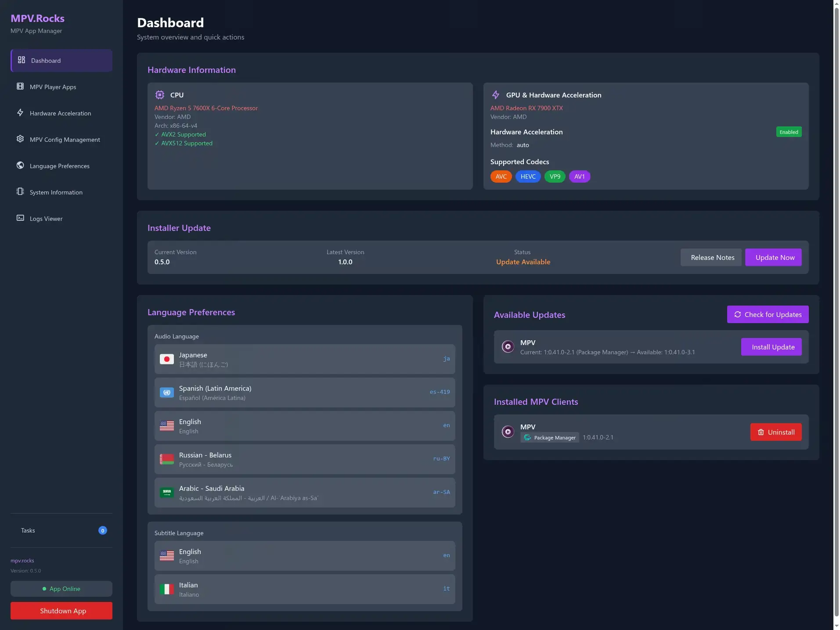840x630 pixels.
Task: Click the MPV play icon under Installed Clients
Action: 508,432
